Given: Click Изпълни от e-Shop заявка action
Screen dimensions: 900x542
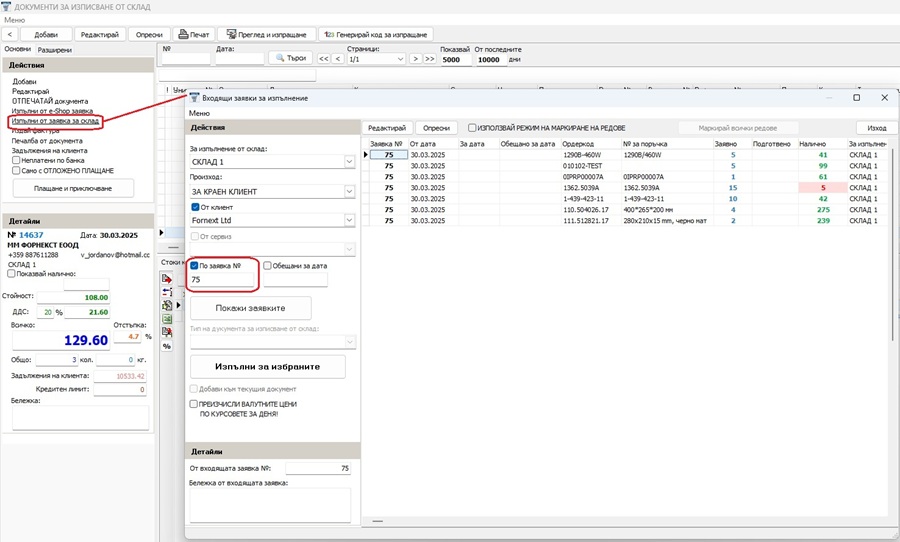Looking at the screenshot, I should pyautogui.click(x=52, y=111).
